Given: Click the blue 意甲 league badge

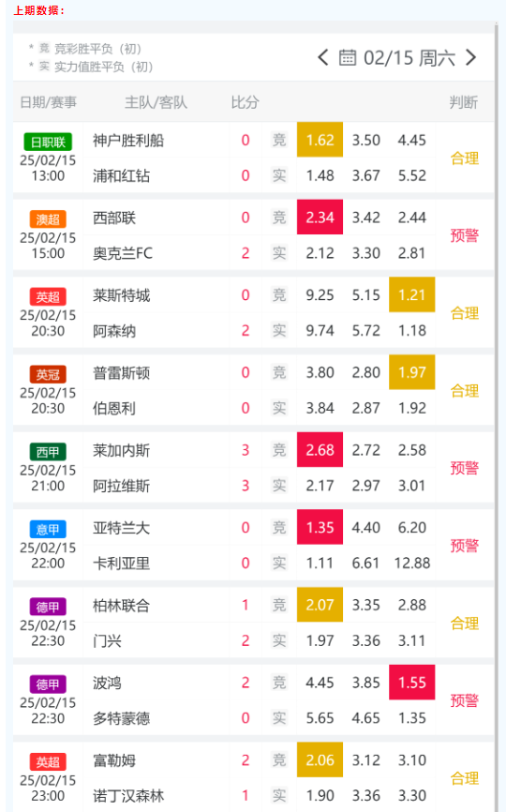Looking at the screenshot, I should 48,529.
